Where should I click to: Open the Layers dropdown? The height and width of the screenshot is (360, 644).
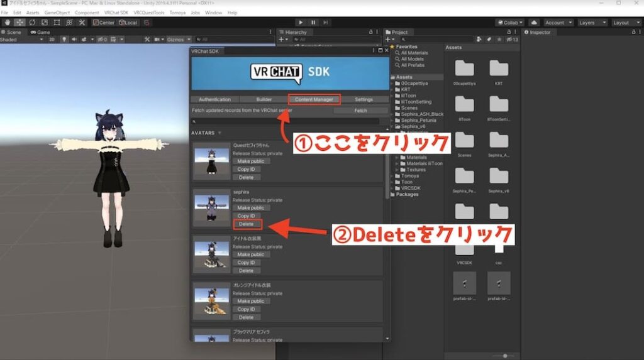(592, 23)
